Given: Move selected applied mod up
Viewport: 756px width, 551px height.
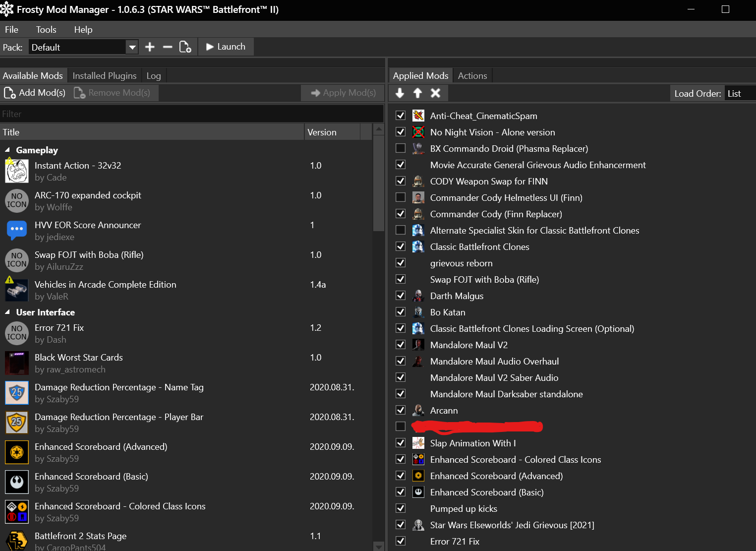Looking at the screenshot, I should coord(418,93).
